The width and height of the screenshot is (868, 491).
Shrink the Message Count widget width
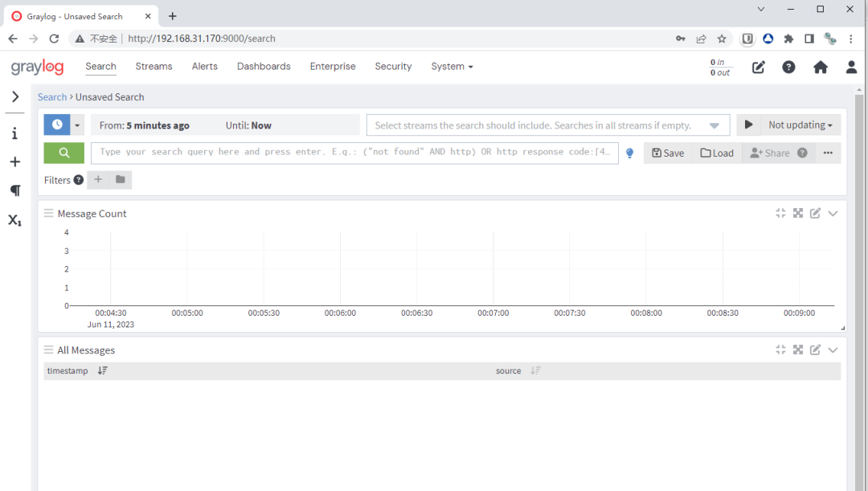click(780, 213)
